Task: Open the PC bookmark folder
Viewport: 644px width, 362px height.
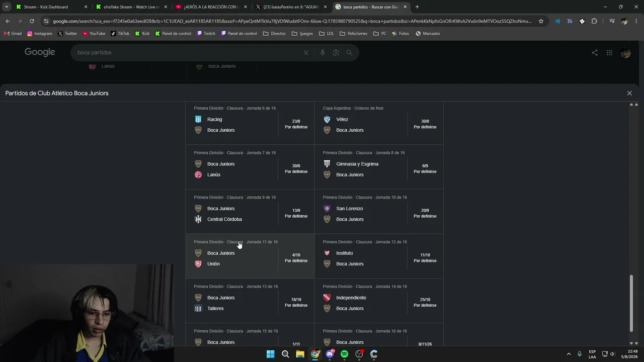Action: tap(380, 34)
